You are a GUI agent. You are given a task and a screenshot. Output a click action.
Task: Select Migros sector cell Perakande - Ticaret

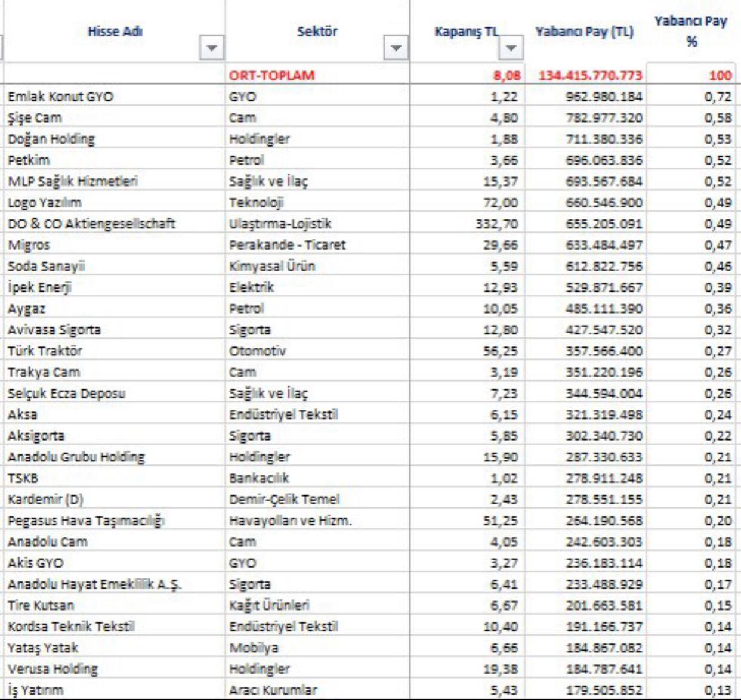click(x=317, y=245)
